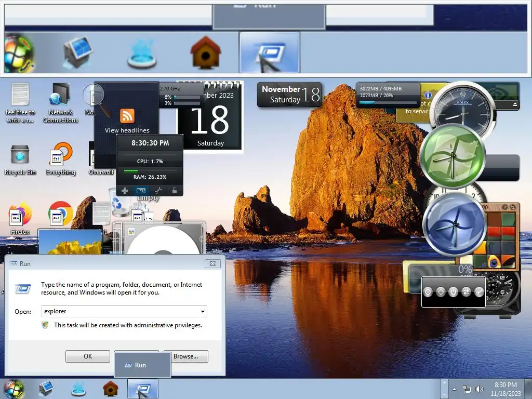
Task: Click the orange RSS feed icon
Action: tap(127, 116)
